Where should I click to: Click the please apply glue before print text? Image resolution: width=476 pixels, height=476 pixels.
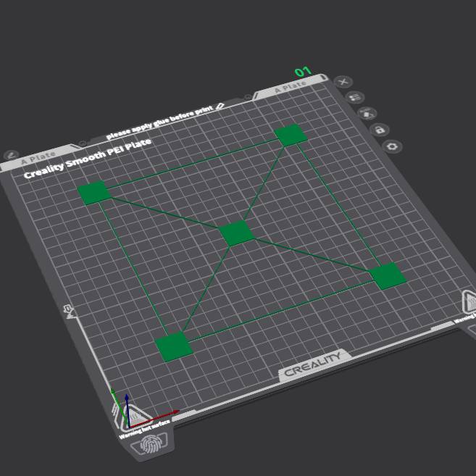click(x=159, y=123)
